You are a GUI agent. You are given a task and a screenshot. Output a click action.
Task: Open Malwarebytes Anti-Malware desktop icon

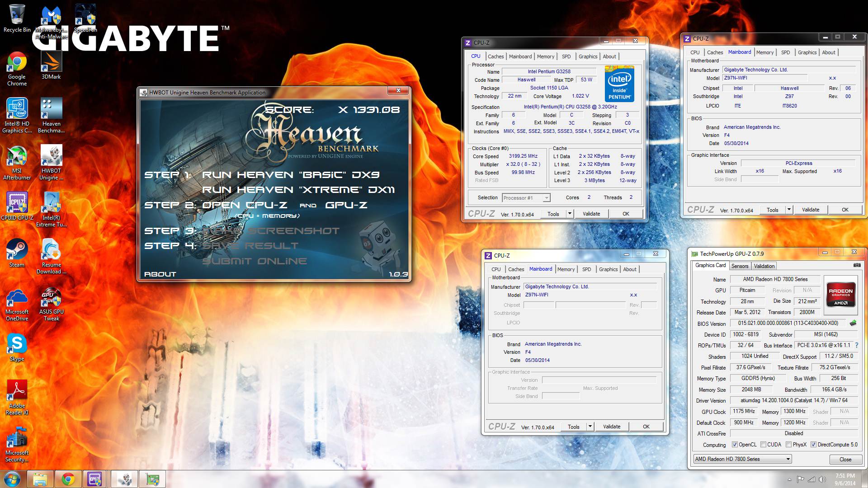coord(52,22)
